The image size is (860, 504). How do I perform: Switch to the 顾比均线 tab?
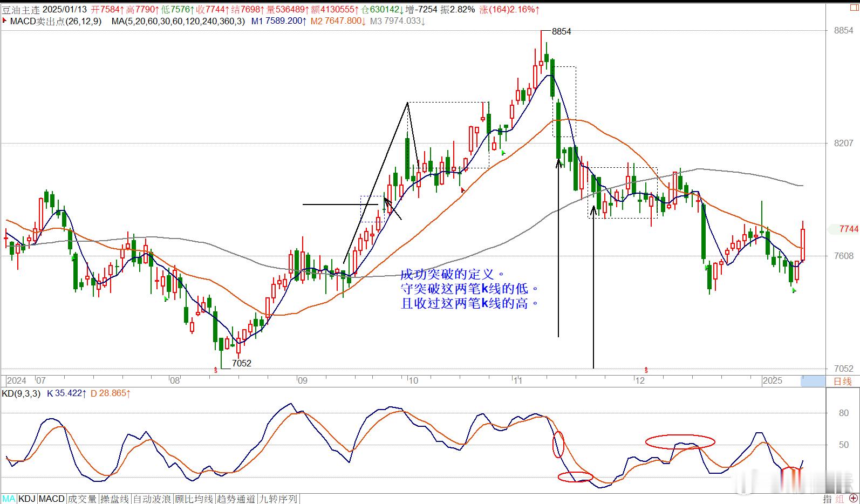tap(194, 499)
